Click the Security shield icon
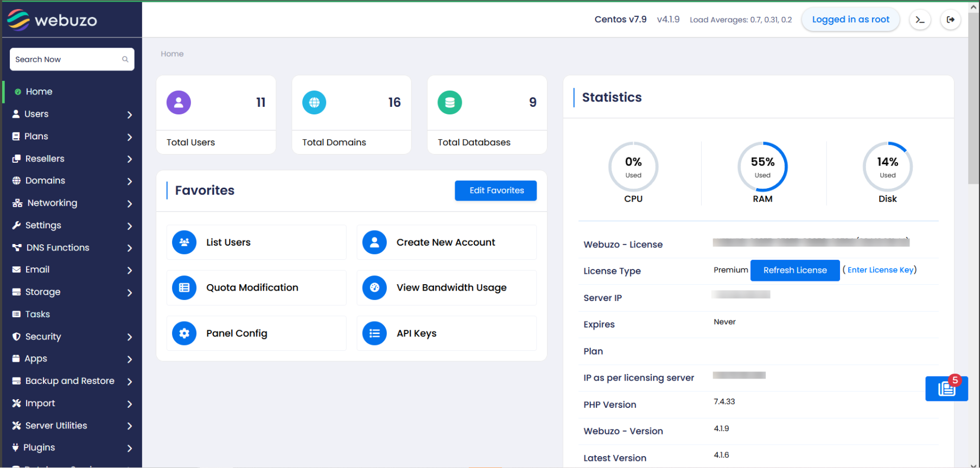980x468 pixels. point(16,336)
